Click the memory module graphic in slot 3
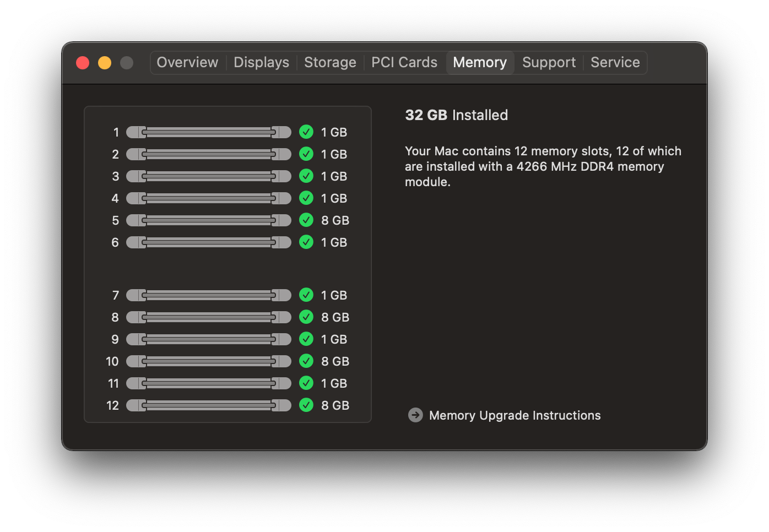The image size is (769, 532). coord(208,176)
